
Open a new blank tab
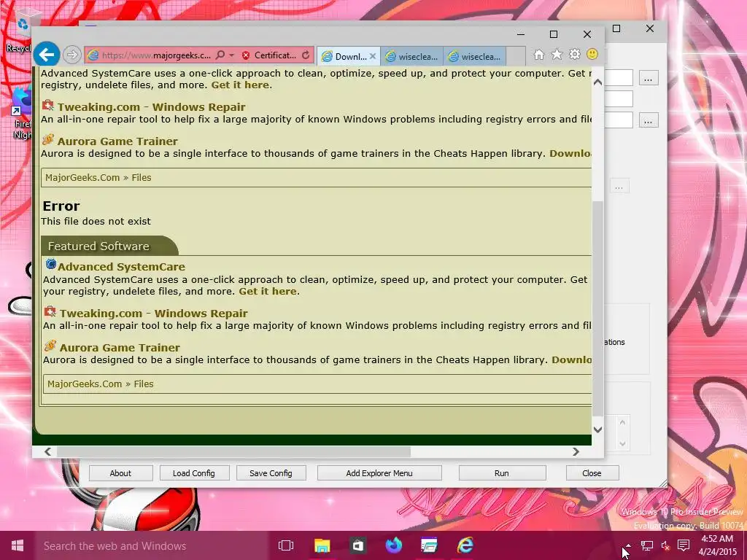516,57
